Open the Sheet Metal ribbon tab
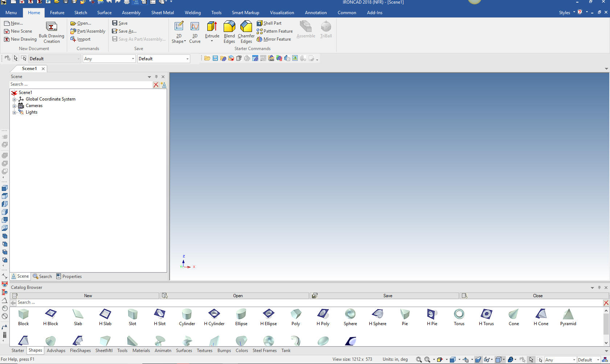Screen dimensions: 610x364 (x=162, y=13)
